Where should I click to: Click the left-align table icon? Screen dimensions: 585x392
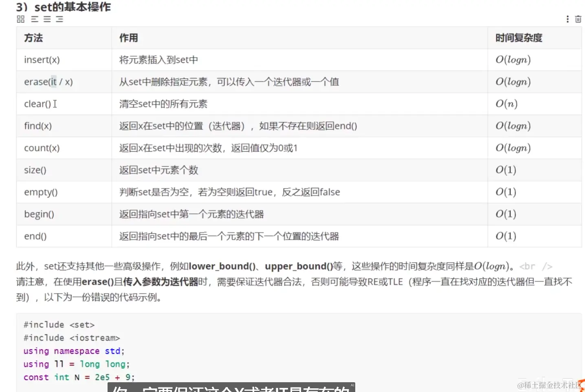pos(35,19)
